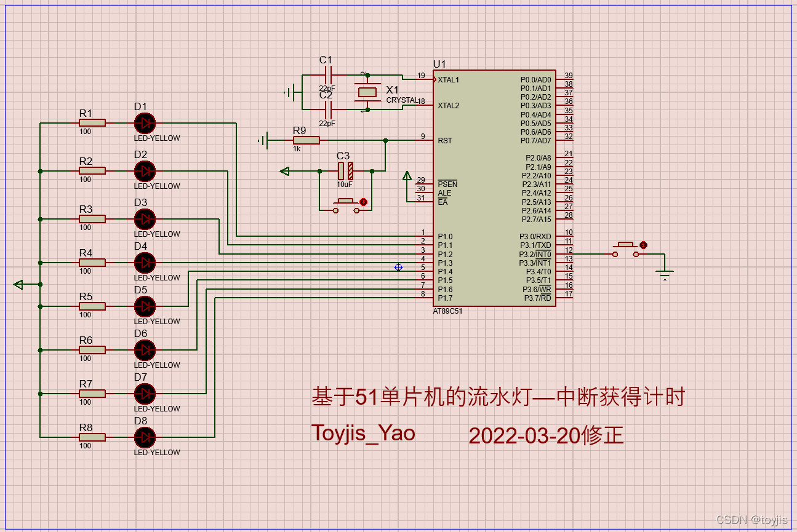This screenshot has width=797, height=532.
Task: Select LED D1 in the schematic
Action: pos(145,123)
